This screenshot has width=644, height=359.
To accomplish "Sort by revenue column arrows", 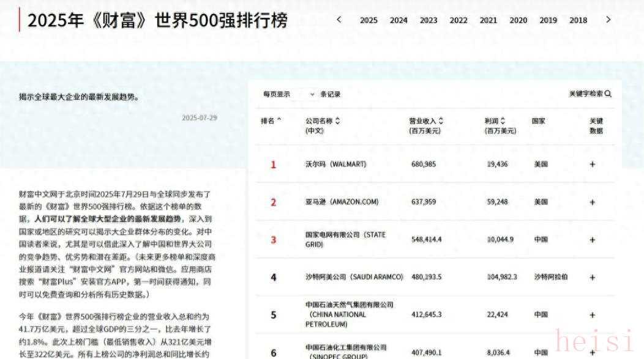I will 441,121.
